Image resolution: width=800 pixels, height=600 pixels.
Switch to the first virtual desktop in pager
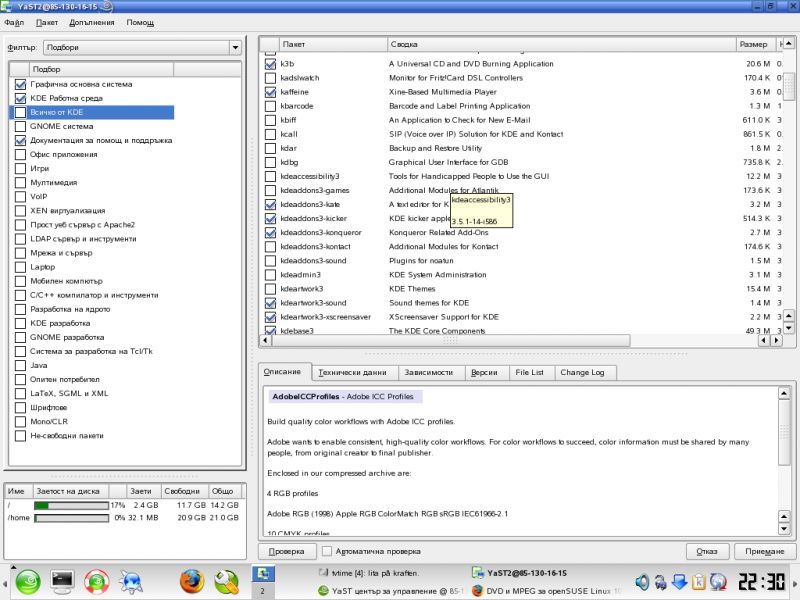(263, 574)
